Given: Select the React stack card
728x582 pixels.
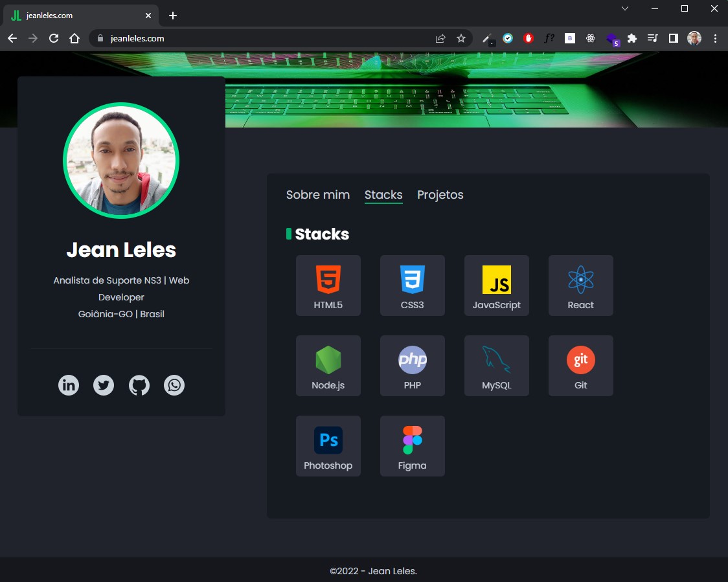Looking at the screenshot, I should [581, 285].
